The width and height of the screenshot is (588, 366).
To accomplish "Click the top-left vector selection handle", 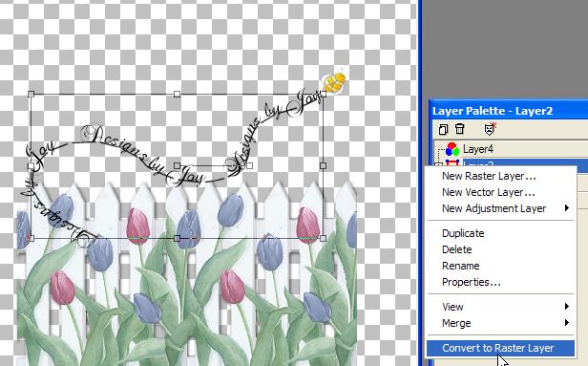I will pos(31,94).
